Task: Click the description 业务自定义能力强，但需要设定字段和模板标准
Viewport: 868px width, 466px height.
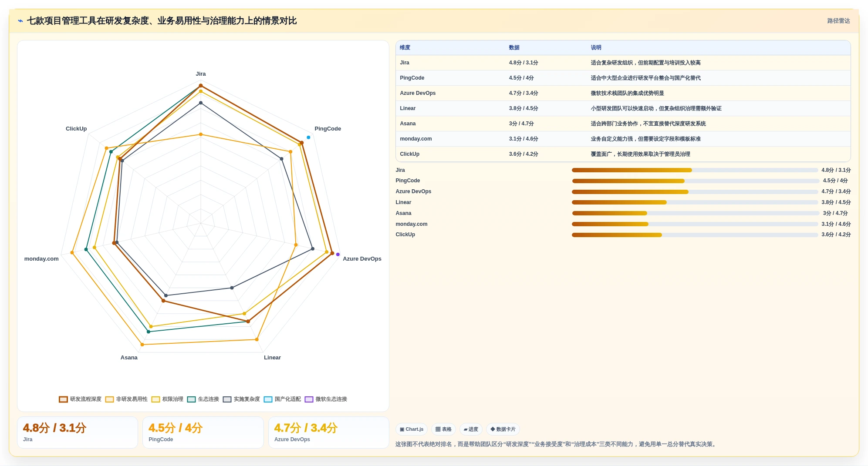Action: [645, 139]
